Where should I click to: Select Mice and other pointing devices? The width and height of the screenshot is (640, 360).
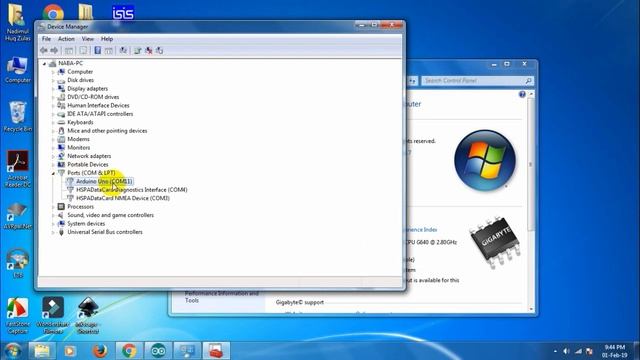(107, 131)
